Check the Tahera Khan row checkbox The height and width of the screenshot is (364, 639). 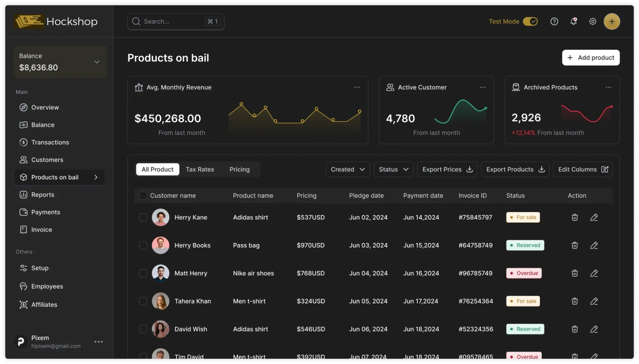(143, 301)
